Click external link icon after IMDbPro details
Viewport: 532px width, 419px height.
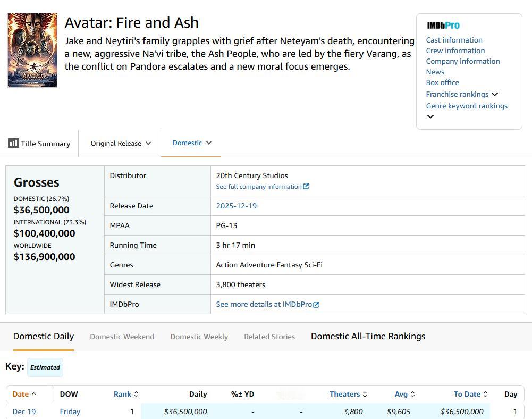point(316,305)
